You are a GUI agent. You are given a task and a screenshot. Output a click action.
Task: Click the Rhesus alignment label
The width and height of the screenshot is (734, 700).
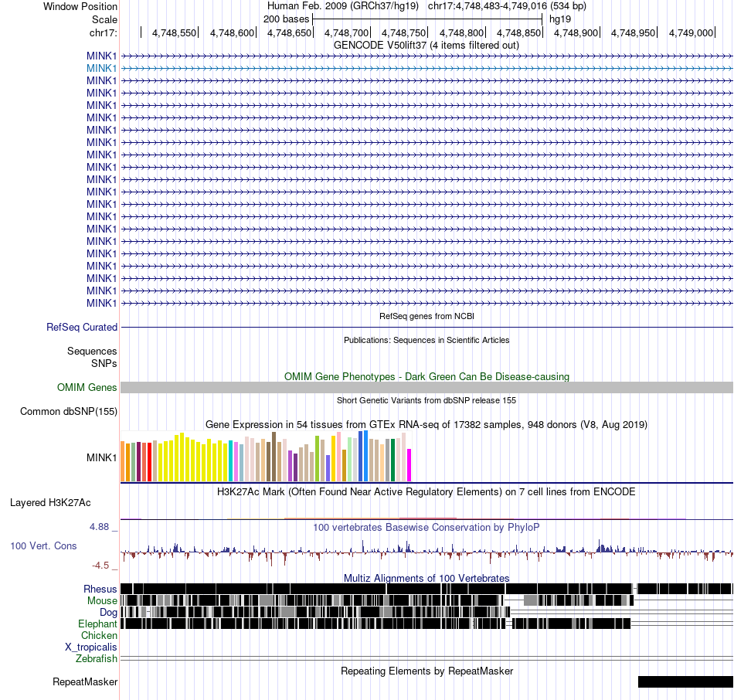(x=100, y=589)
